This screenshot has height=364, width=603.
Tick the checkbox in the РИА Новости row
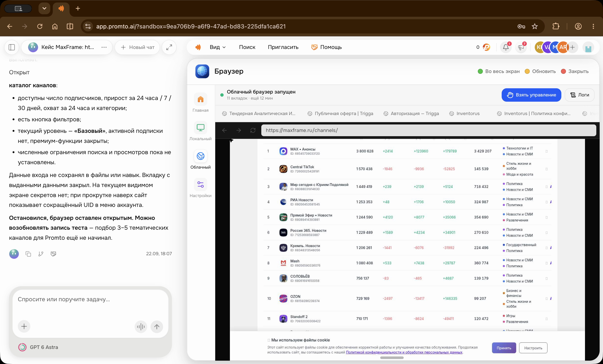pyautogui.click(x=546, y=202)
